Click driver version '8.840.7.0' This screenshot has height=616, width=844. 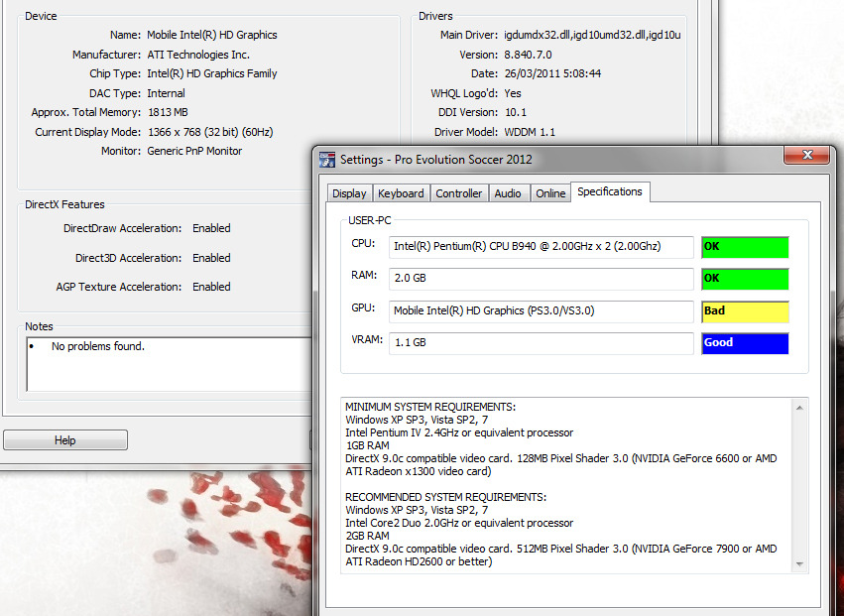coord(528,55)
